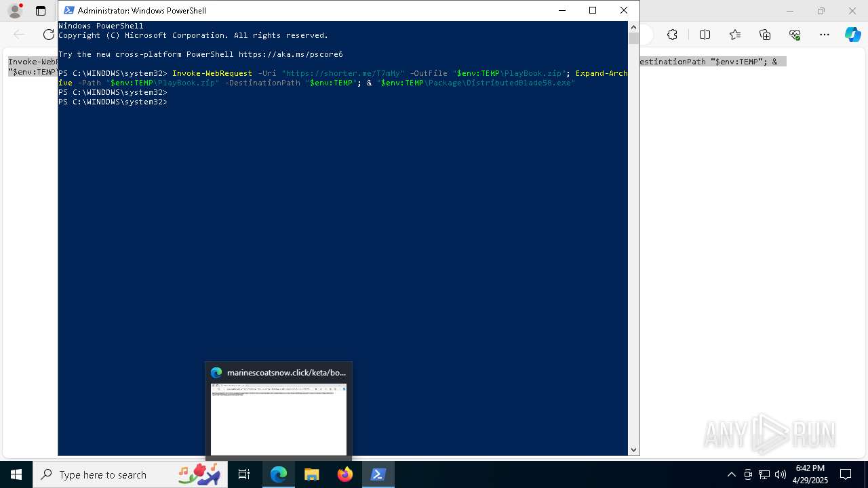This screenshot has width=868, height=488.
Task: Close the Edge browser window
Action: click(852, 11)
